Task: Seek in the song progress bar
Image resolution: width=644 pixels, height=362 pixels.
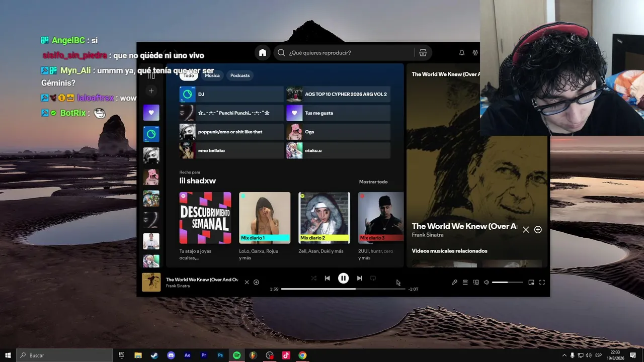Action: 343,289
